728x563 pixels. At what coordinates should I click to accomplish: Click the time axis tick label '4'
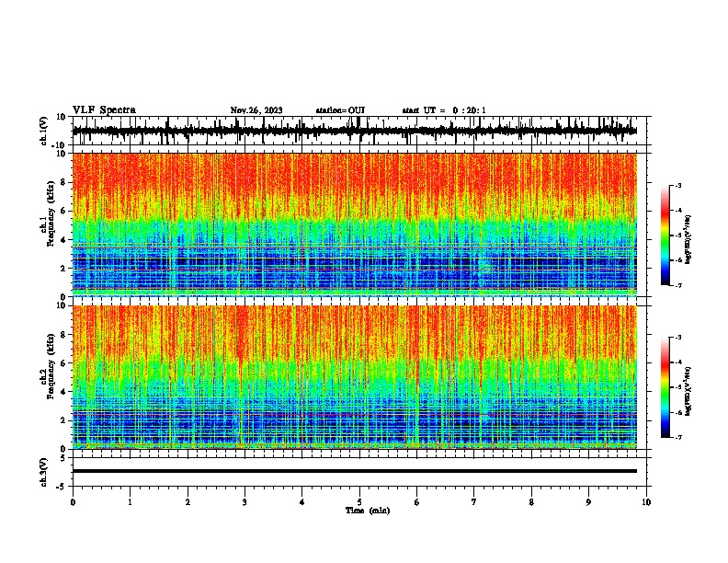point(302,502)
